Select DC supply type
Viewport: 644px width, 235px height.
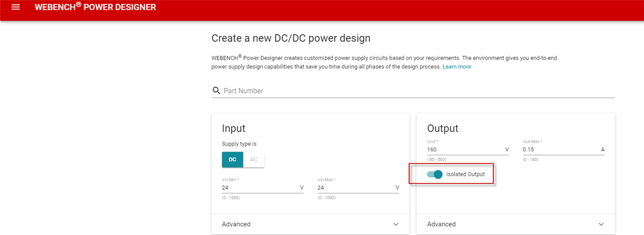coord(232,160)
